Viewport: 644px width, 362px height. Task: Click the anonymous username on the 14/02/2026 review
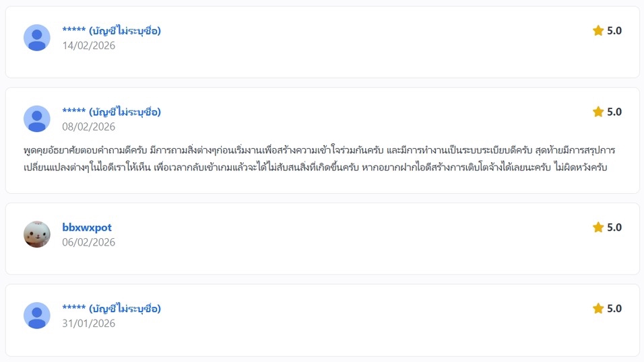(x=111, y=30)
